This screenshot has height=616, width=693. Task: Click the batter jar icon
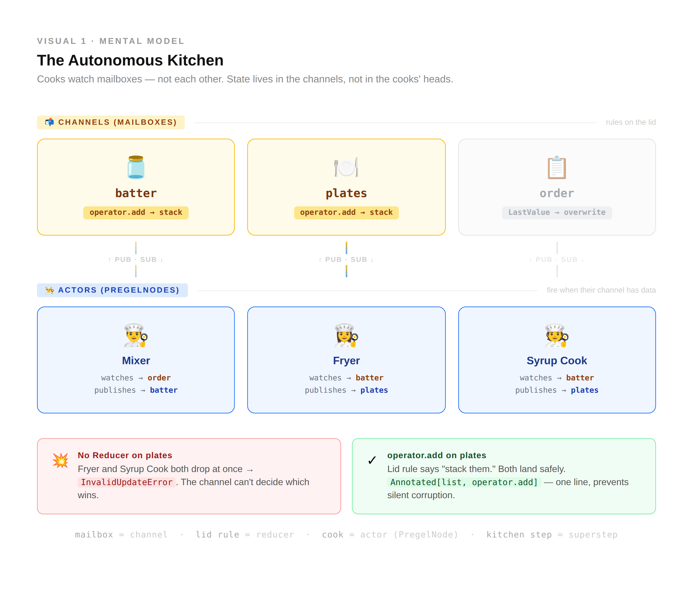pos(136,167)
